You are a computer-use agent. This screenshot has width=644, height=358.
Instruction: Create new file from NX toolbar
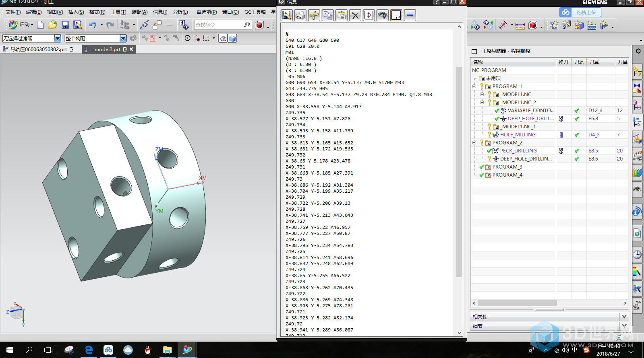tap(40, 25)
